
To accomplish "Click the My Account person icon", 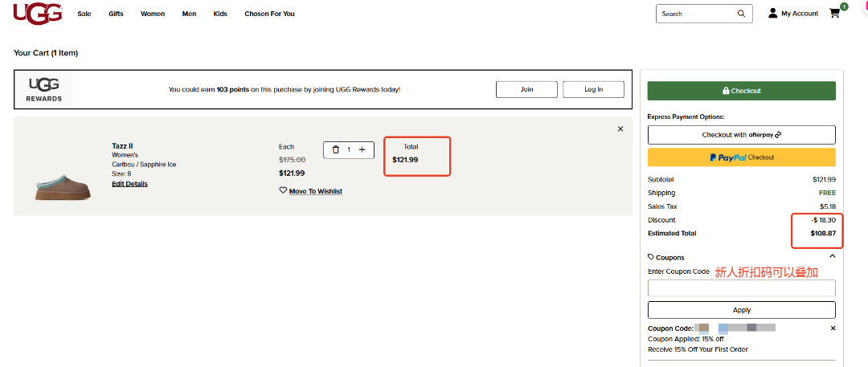I will pyautogui.click(x=772, y=14).
